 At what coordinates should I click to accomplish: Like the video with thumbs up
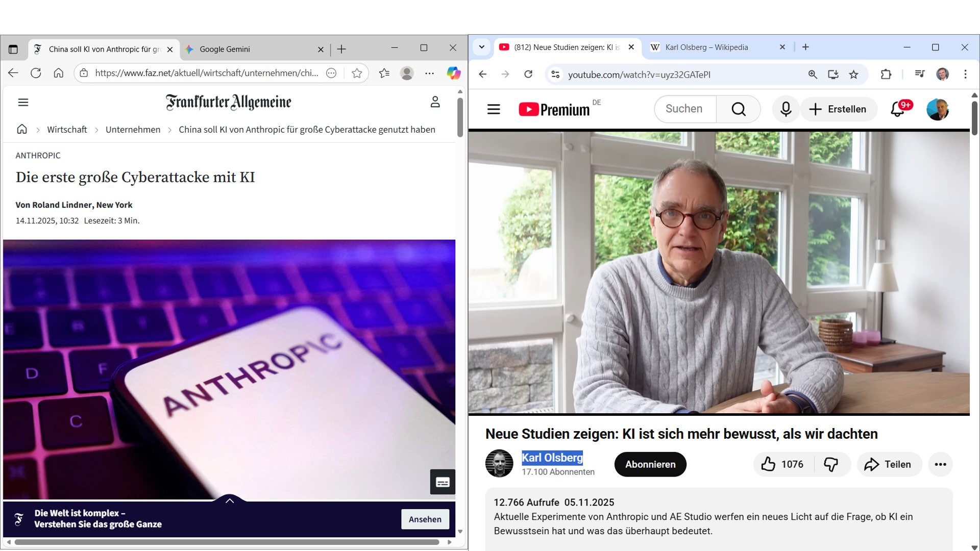[x=768, y=464]
